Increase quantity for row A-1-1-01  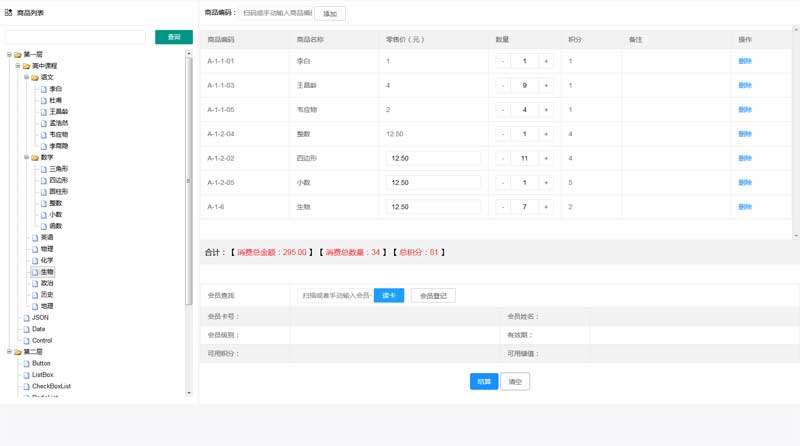click(546, 61)
